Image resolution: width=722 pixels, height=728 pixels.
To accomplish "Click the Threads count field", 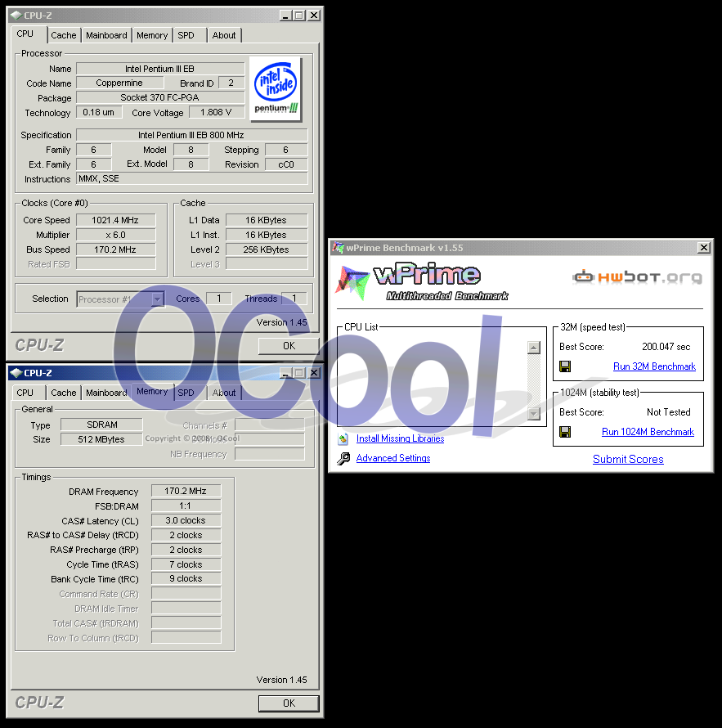I will pos(294,299).
